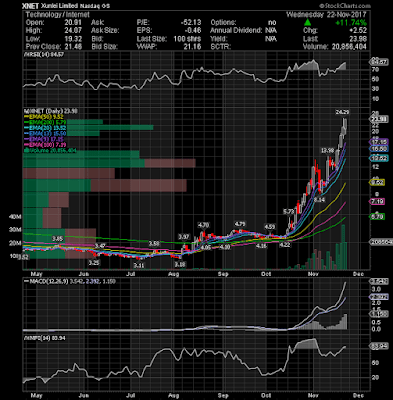The height and width of the screenshot is (400, 393).
Task: Click the 4.22 October low label
Action: click(x=284, y=245)
